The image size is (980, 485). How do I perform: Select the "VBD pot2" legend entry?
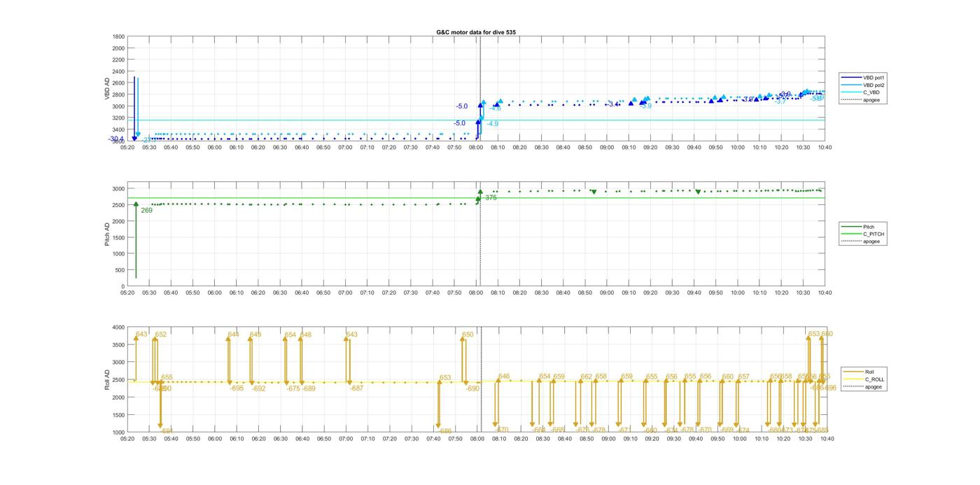[874, 85]
